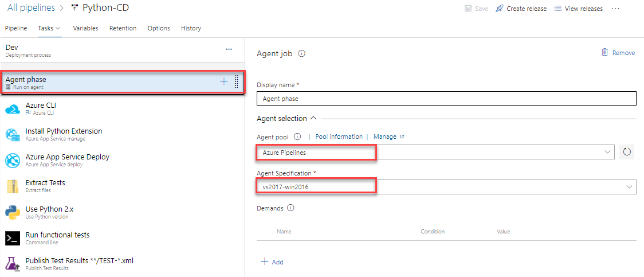Open the top-right more options ellipsis
644x277 pixels.
[x=615, y=8]
